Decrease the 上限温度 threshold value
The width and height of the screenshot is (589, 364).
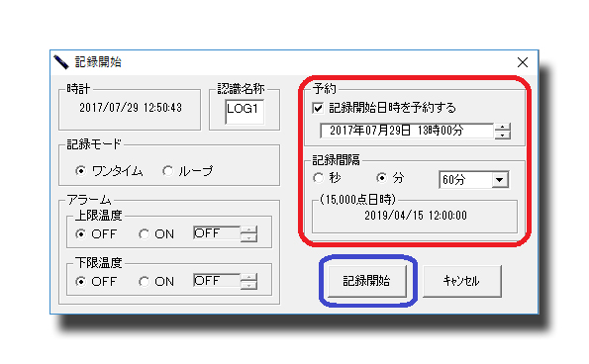tap(248, 238)
